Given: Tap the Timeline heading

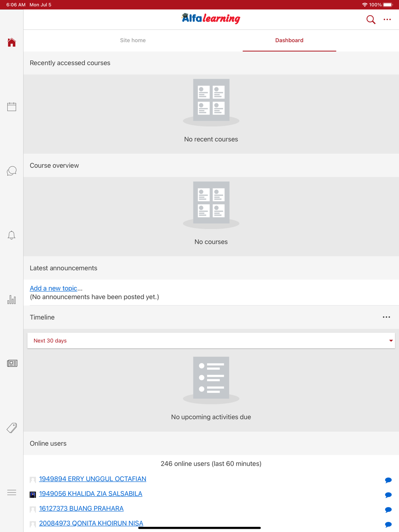Looking at the screenshot, I should (x=42, y=317).
